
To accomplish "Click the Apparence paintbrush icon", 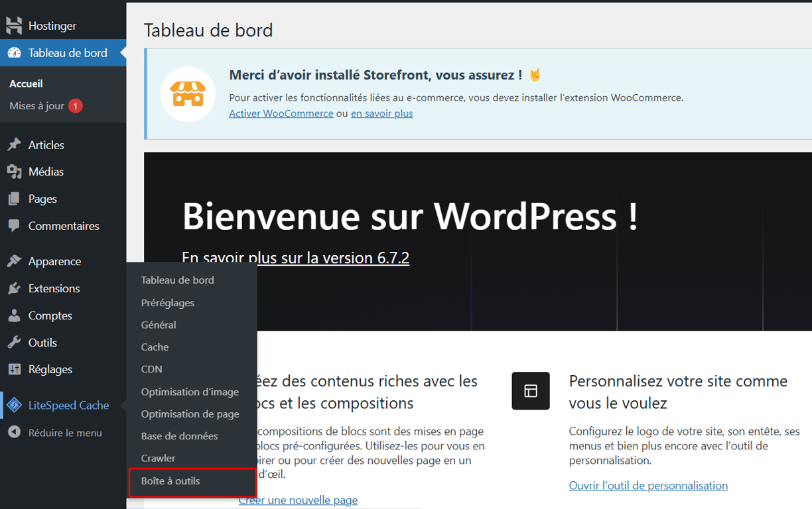I will pos(14,261).
